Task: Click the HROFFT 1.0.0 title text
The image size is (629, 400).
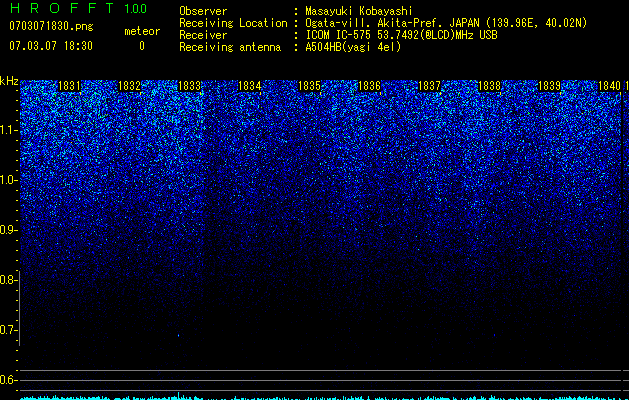Action: point(78,8)
